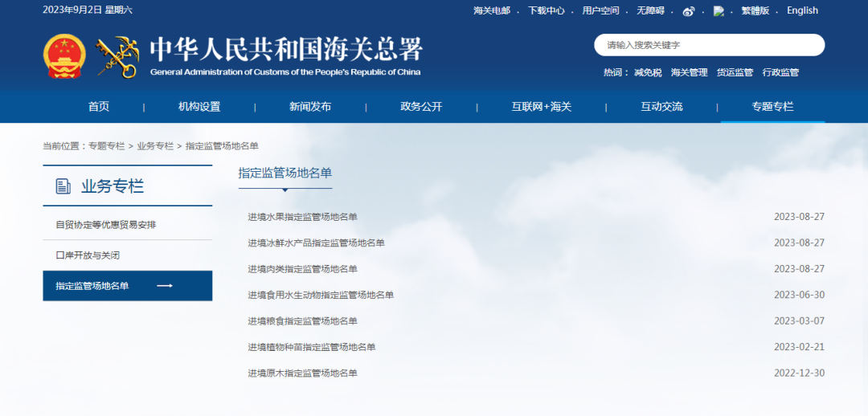Go to the 互联网+海关 menu
The width and height of the screenshot is (868, 416).
coord(541,107)
